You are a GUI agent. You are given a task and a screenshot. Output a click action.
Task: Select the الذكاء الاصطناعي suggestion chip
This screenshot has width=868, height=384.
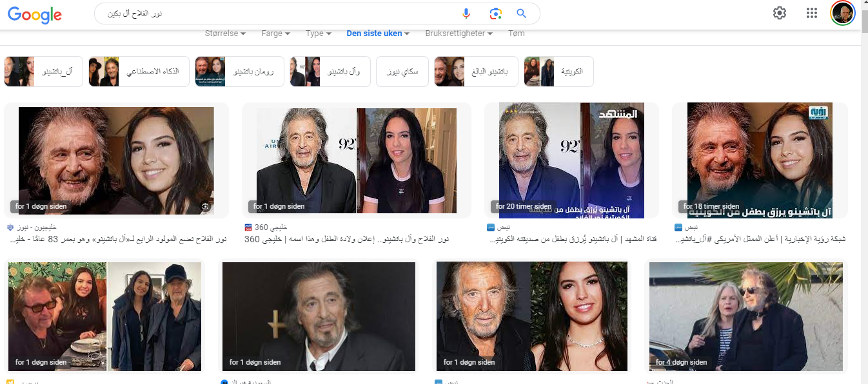point(139,72)
